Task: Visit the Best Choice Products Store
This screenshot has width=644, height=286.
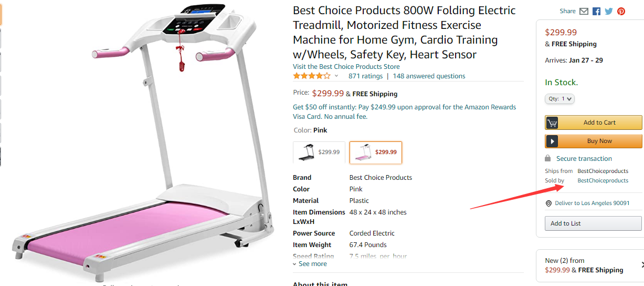Action: pyautogui.click(x=346, y=67)
